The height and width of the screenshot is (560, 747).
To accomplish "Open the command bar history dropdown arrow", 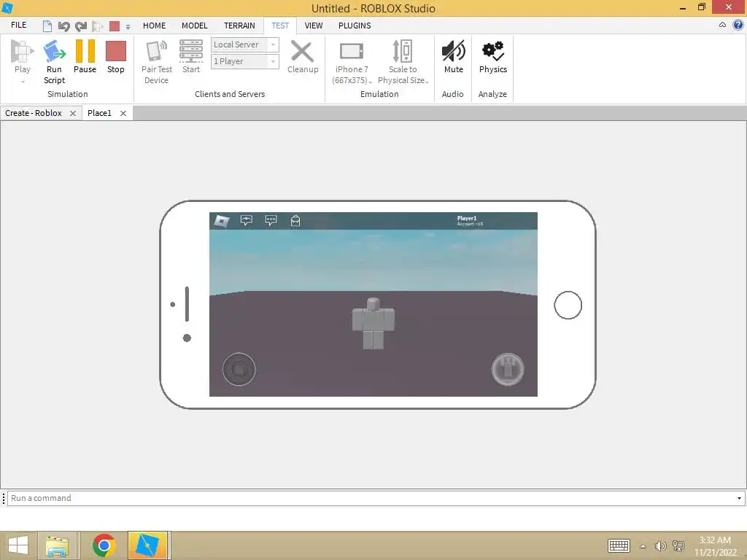I will 740,498.
